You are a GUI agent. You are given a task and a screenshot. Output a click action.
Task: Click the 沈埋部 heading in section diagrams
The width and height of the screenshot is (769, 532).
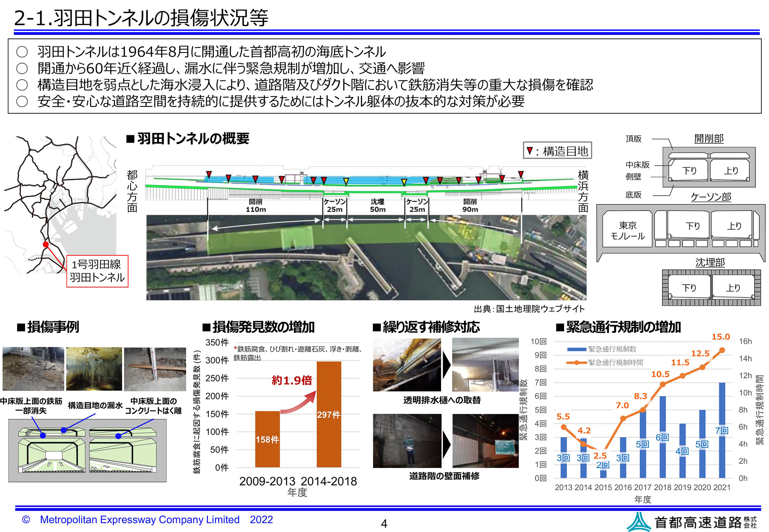pos(710,262)
